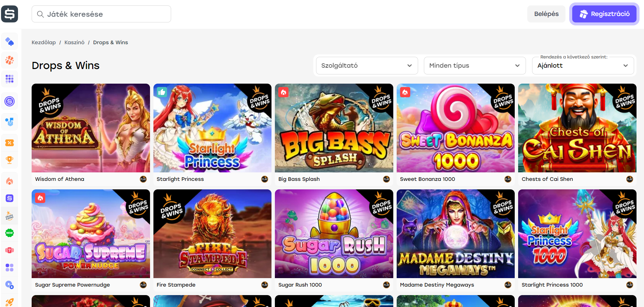Click the play with star sidebar icon
Image resolution: width=644 pixels, height=307 pixels.
pos(10,285)
